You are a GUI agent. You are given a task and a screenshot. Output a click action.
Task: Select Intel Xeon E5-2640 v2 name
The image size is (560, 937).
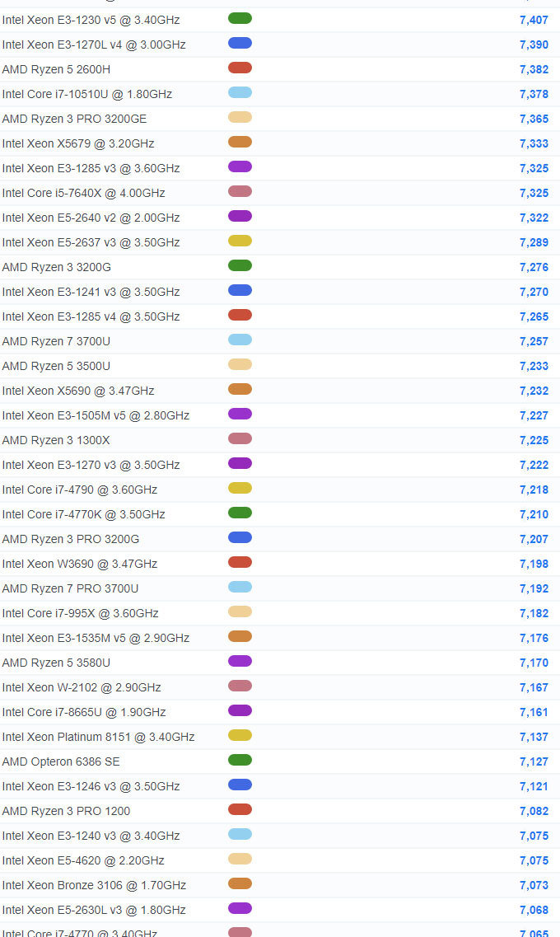pyautogui.click(x=91, y=218)
